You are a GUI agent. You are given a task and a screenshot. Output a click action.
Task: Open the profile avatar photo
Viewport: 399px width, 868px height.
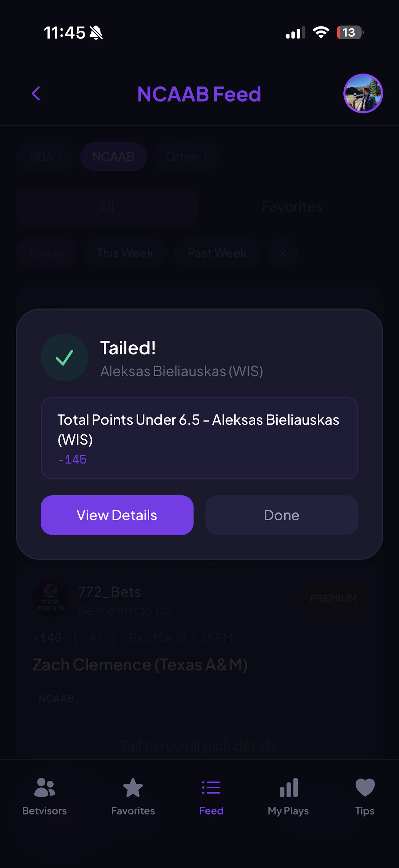point(363,94)
